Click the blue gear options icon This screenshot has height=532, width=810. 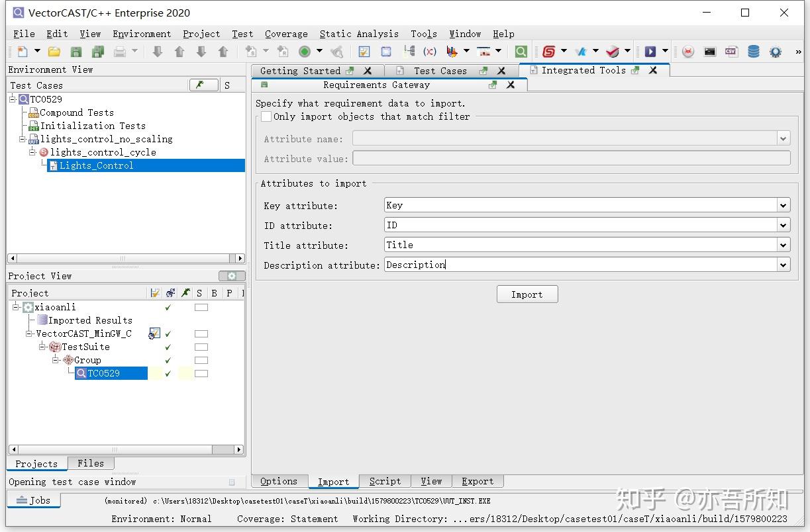[776, 52]
